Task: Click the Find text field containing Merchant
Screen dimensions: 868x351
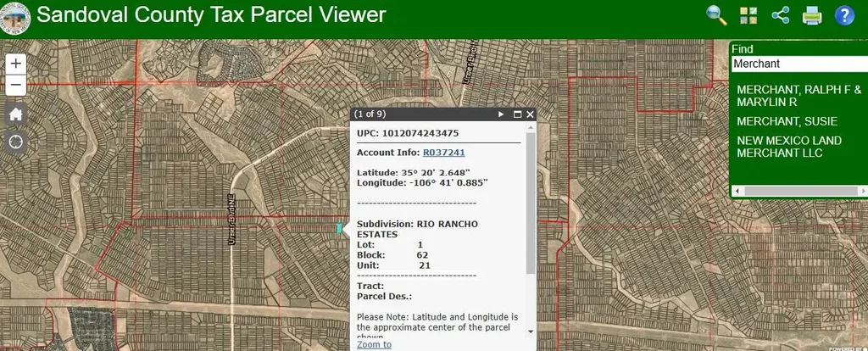Action: pos(797,64)
